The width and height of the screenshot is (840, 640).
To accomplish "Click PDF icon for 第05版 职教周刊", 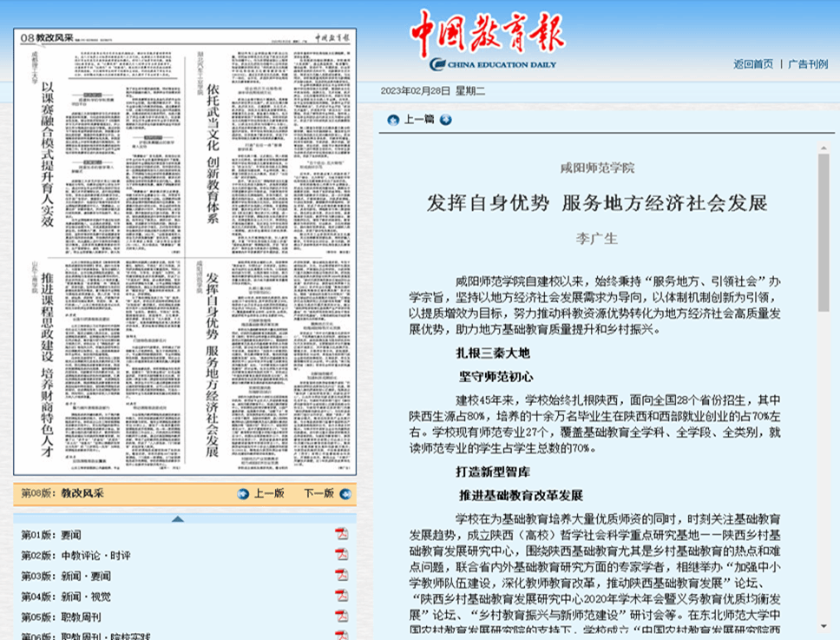I will [342, 617].
